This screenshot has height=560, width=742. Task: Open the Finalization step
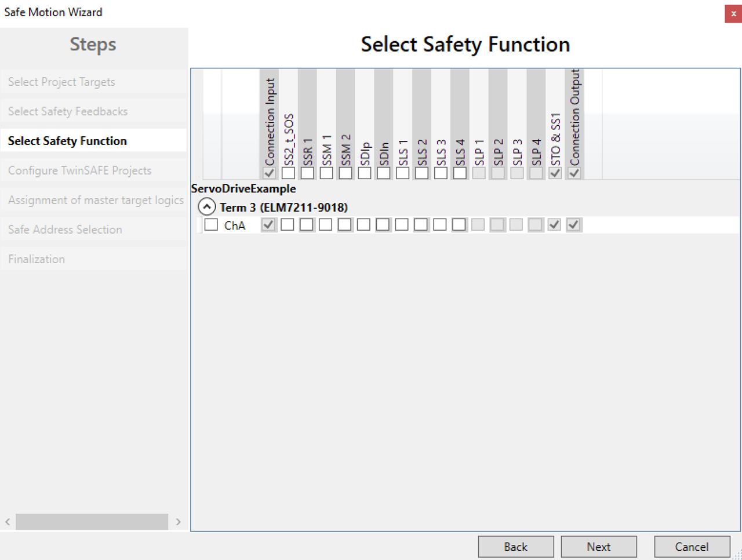tap(93, 259)
